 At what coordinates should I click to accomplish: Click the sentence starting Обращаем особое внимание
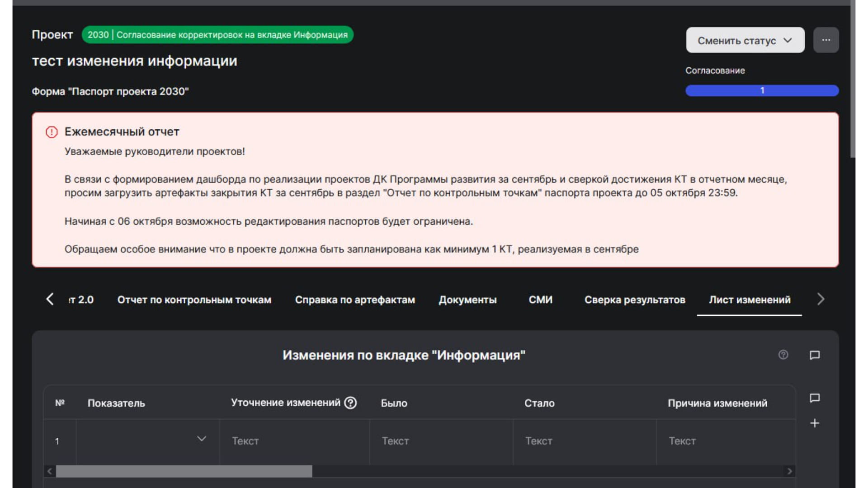pyautogui.click(x=351, y=249)
